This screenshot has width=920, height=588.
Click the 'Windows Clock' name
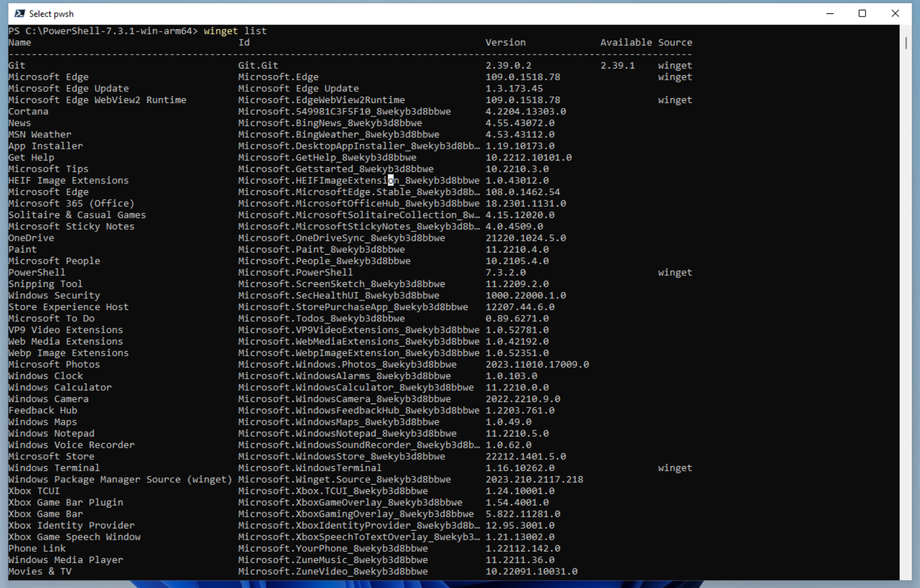(45, 376)
